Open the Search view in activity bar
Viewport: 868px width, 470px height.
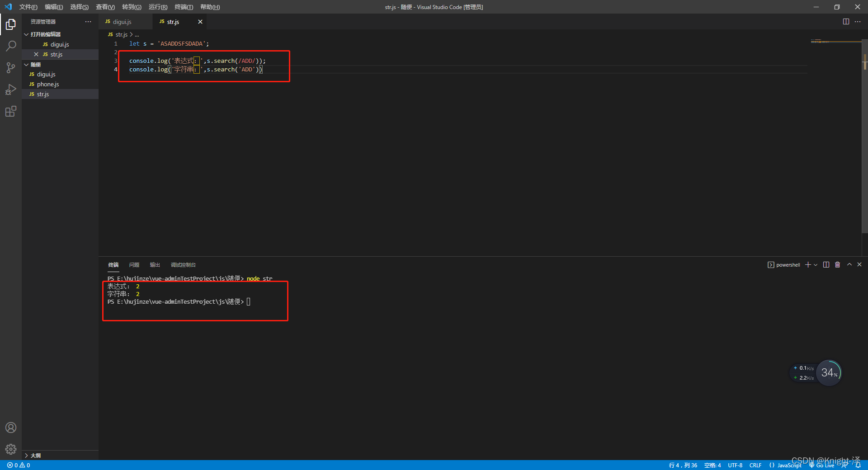(11, 46)
